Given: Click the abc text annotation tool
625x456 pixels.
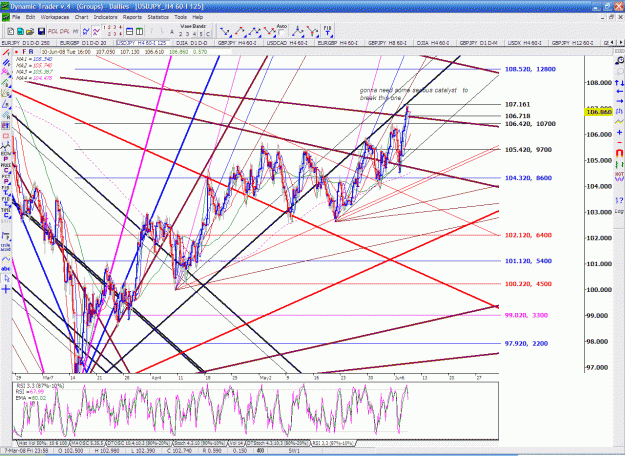Looking at the screenshot, I should (6, 269).
